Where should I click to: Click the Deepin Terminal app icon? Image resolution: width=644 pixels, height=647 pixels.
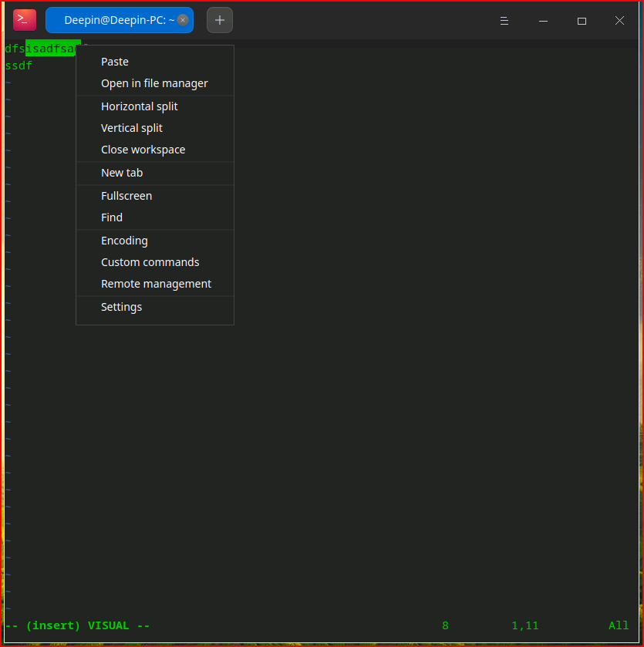[25, 20]
